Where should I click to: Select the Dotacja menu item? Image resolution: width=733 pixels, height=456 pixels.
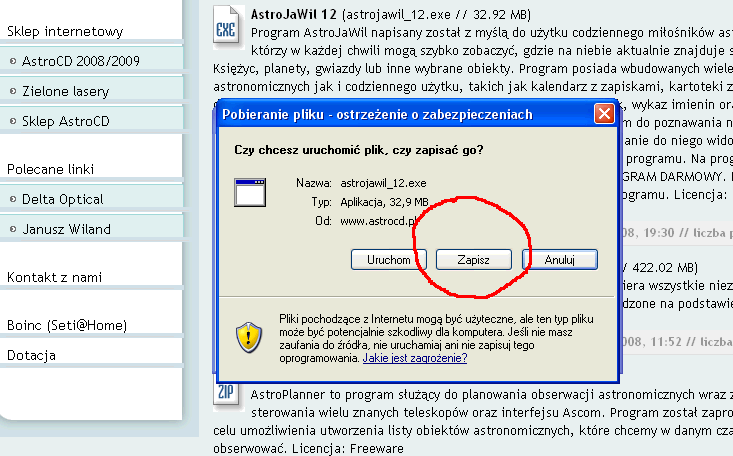click(31, 355)
